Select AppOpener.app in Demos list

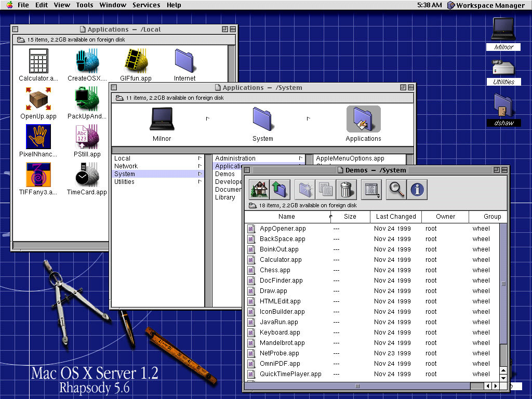pyautogui.click(x=372, y=229)
